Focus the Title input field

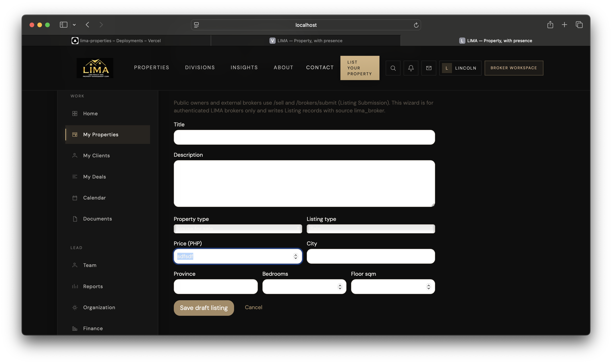coord(304,137)
